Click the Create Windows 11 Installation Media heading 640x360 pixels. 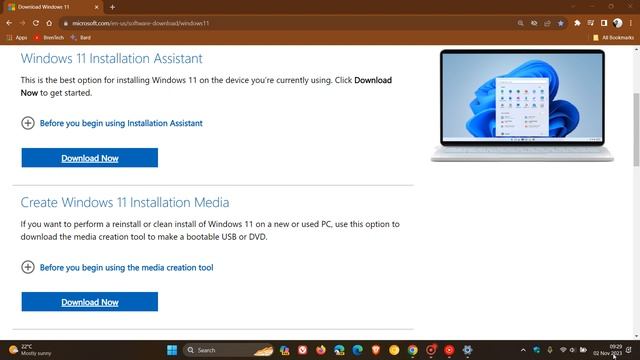point(125,202)
